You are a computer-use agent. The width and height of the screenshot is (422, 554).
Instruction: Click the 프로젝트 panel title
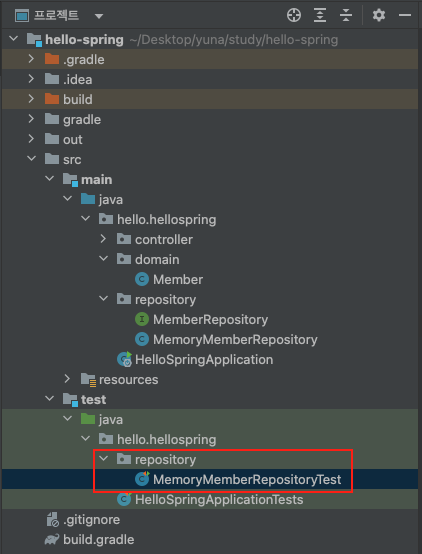(x=56, y=16)
